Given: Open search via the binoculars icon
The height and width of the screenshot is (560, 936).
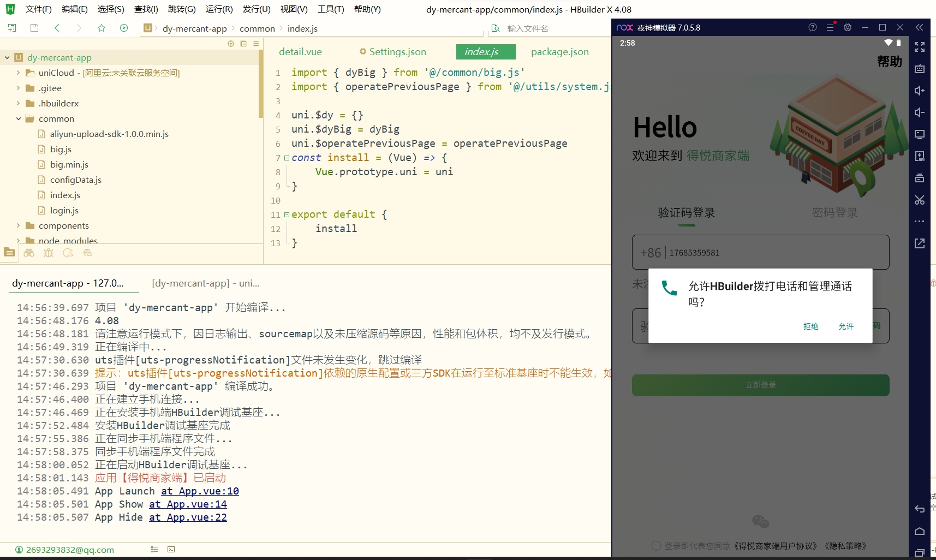Looking at the screenshot, I should tap(29, 253).
